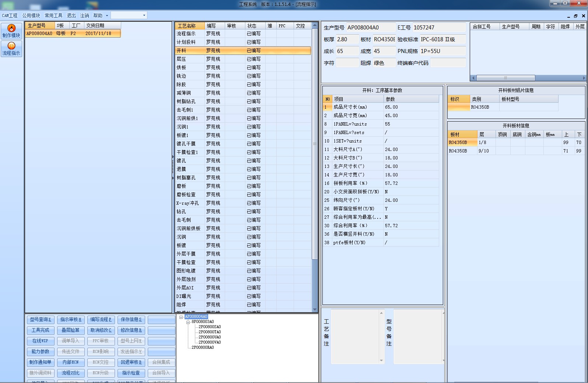The image size is (588, 383).
Task: Open the 制作模块 module icon
Action: (x=11, y=31)
